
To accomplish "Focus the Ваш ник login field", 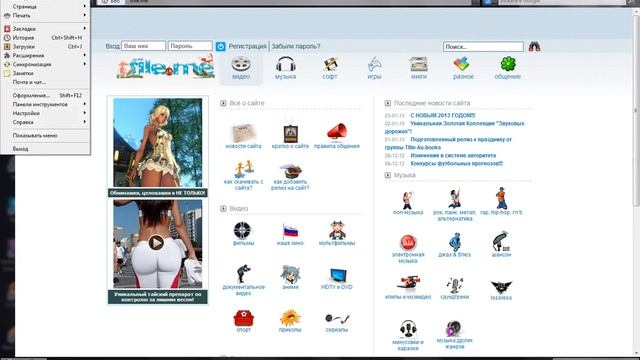I will (x=143, y=46).
